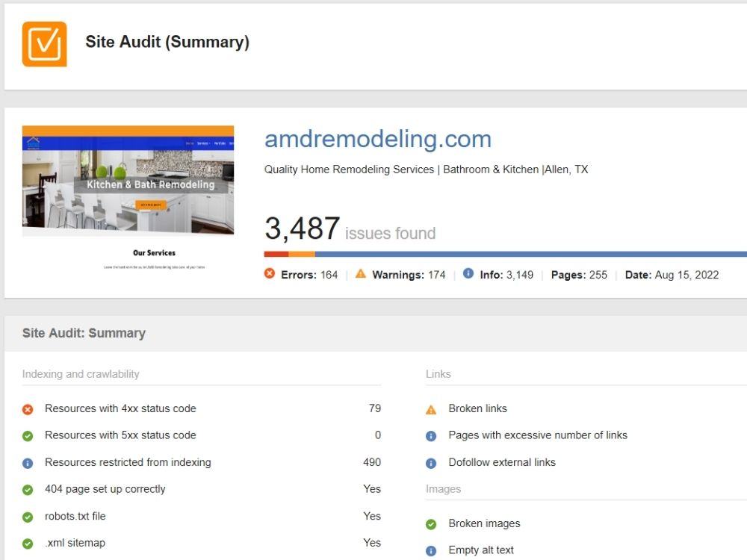The width and height of the screenshot is (747, 560).
Task: Click value 490 for restricted from indexing
Action: tap(372, 462)
